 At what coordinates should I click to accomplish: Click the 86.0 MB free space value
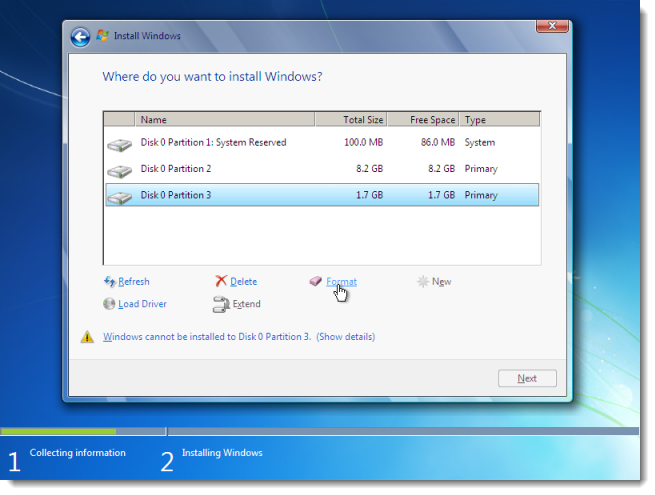pyautogui.click(x=438, y=142)
